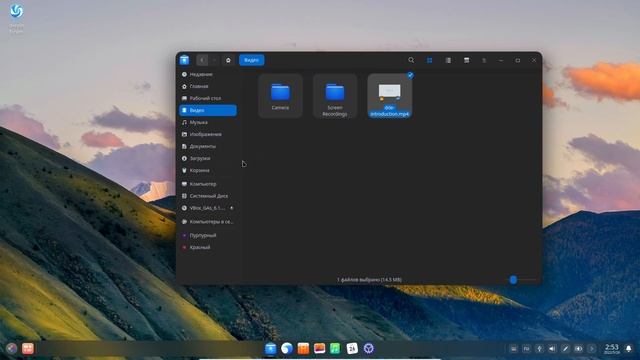Open the Deepin icon on desktop

coord(16,18)
